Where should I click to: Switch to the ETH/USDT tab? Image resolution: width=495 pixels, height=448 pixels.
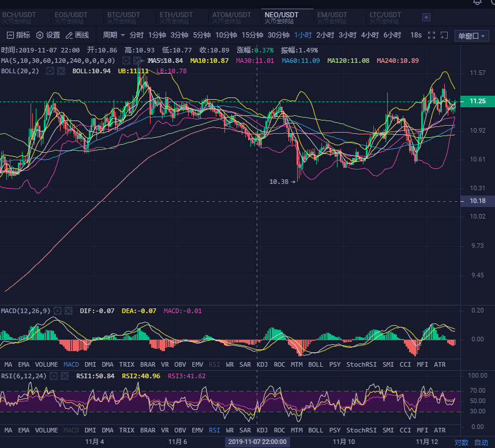click(176, 17)
